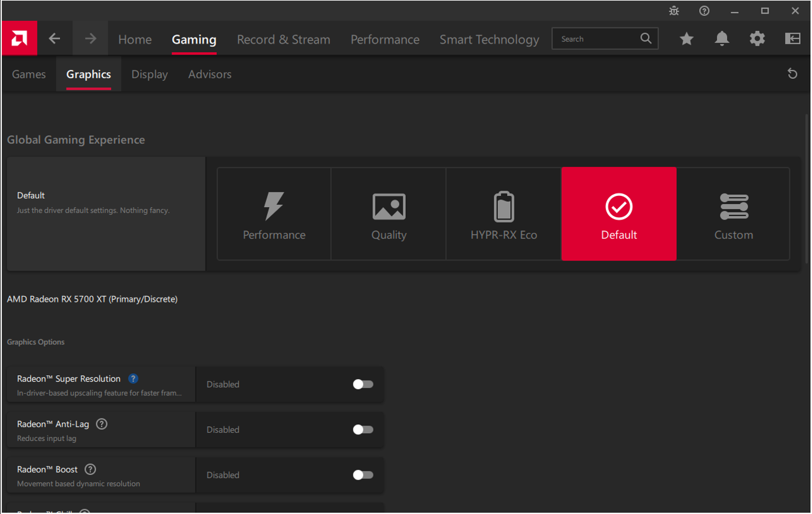Open notifications bell icon
This screenshot has height=514, width=812.
722,39
